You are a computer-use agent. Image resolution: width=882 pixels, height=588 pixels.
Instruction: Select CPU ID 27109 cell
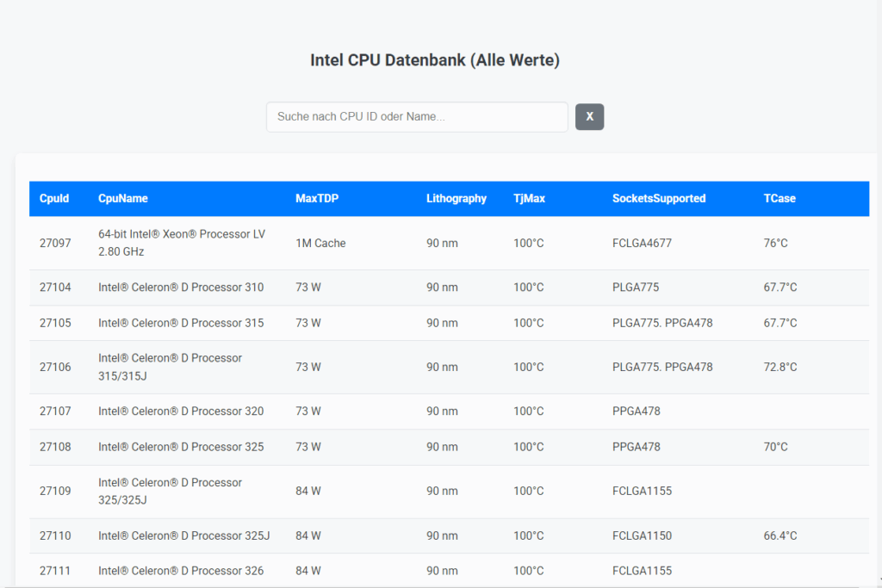(x=55, y=492)
